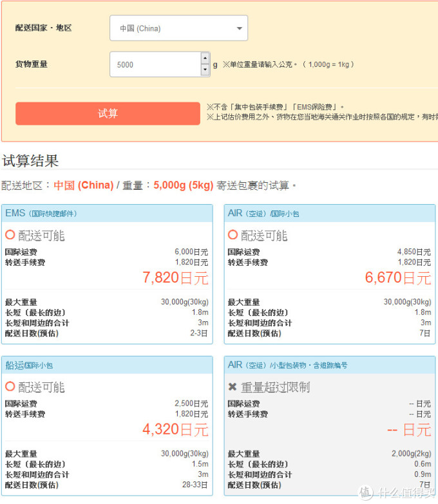Select the AIR (空运) 国际小包 card header
The image size is (438, 504).
[x=330, y=213]
